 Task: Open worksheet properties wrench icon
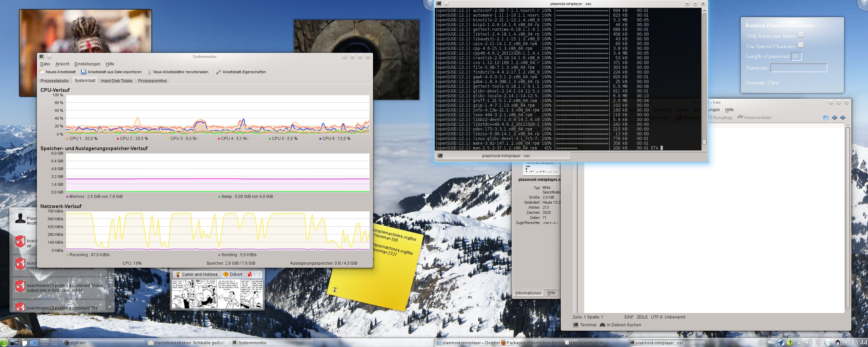[x=219, y=72]
